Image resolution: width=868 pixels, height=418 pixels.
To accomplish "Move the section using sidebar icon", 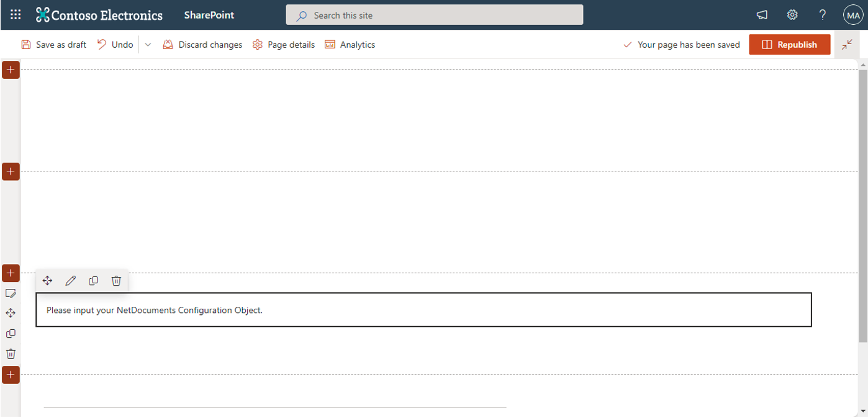I will [x=11, y=313].
